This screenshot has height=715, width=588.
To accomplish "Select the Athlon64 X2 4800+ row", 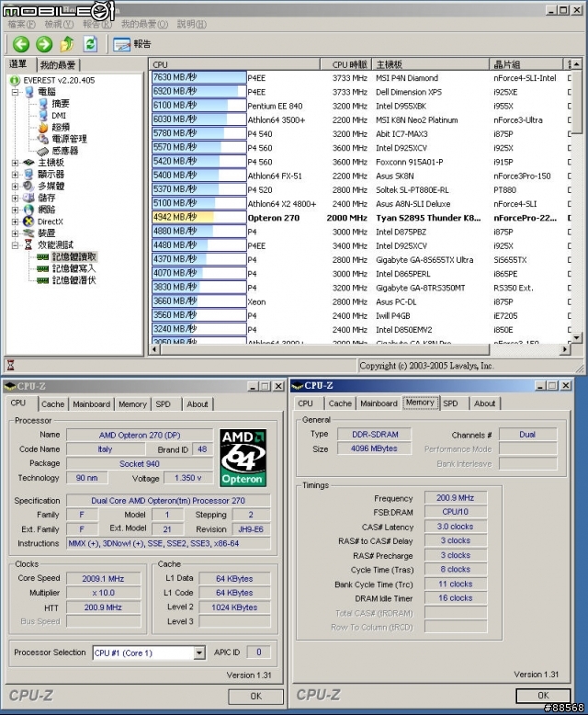I will click(x=359, y=204).
